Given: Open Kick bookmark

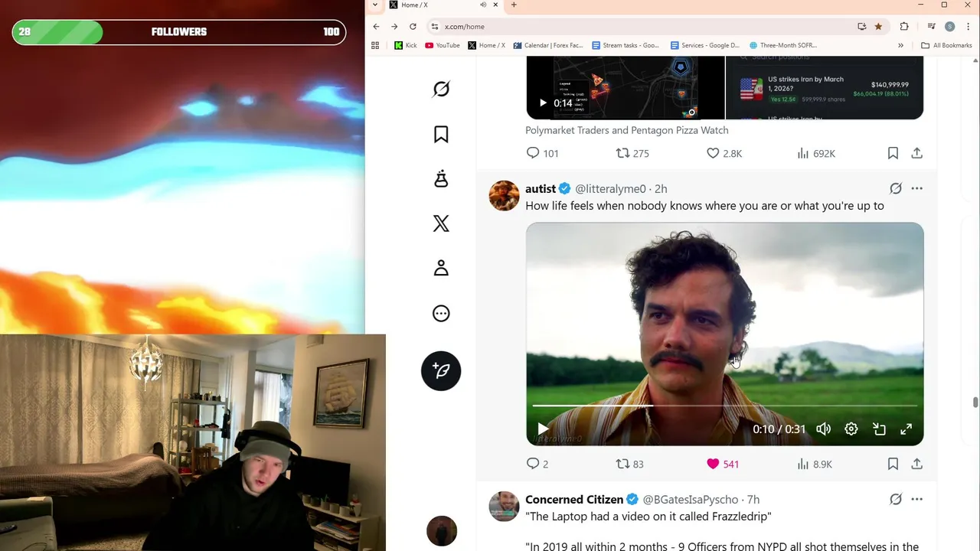Looking at the screenshot, I should [x=406, y=45].
